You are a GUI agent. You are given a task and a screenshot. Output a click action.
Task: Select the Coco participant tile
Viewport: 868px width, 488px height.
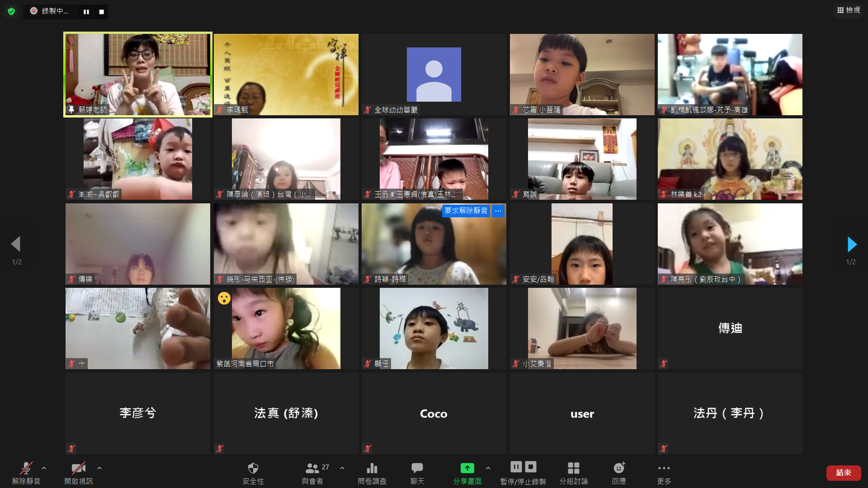pyautogui.click(x=434, y=413)
